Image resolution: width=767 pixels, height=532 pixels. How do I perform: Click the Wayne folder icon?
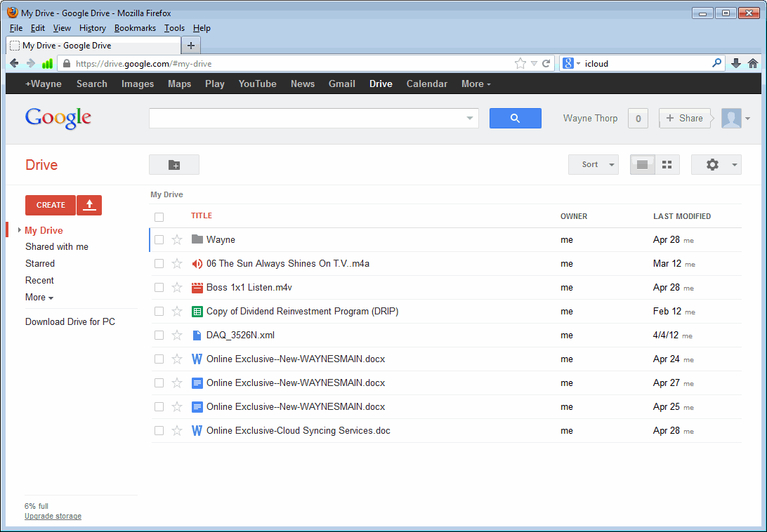click(x=197, y=239)
